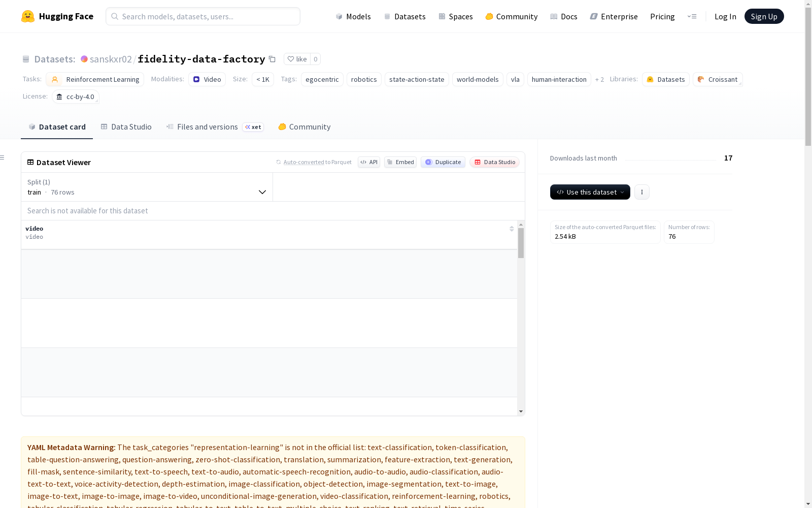Image resolution: width=812 pixels, height=508 pixels.
Task: Switch to the Dataset card tab
Action: point(57,127)
